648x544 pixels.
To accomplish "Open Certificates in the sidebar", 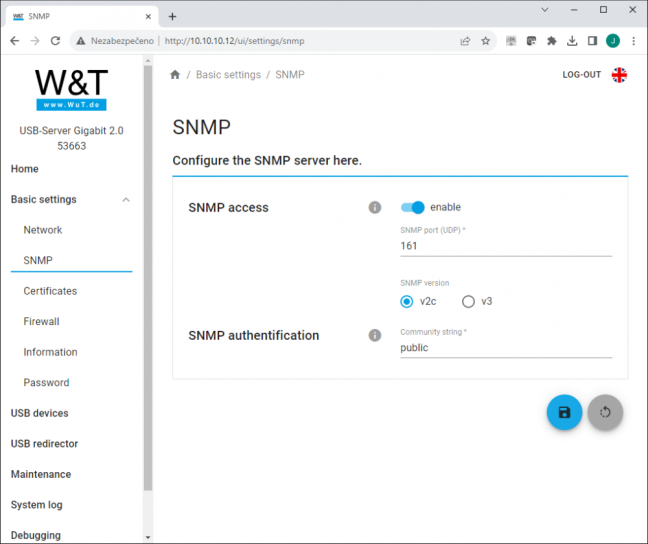I will (50, 291).
